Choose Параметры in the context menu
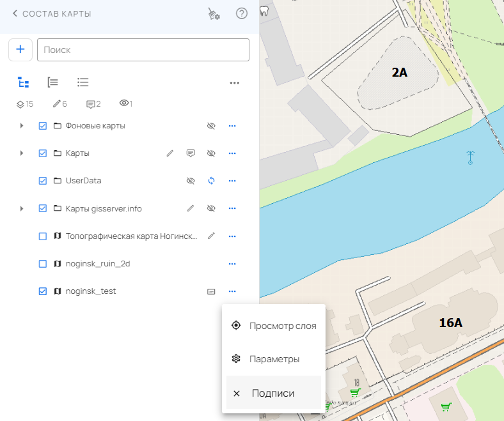 click(274, 359)
